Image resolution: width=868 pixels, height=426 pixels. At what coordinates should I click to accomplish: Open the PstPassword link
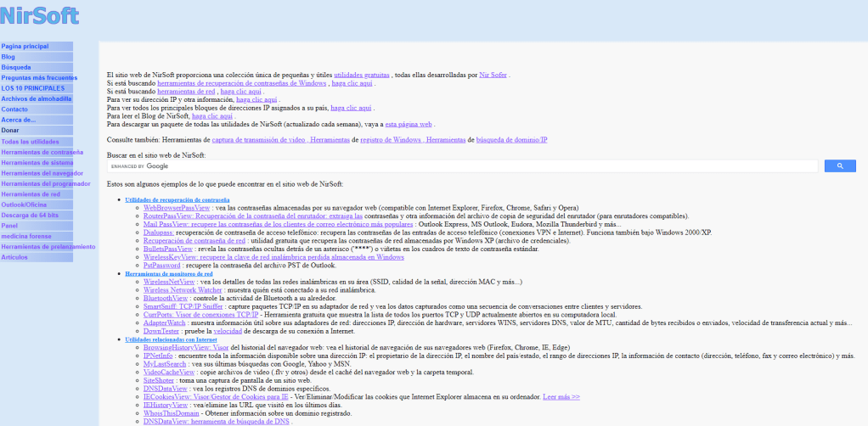161,266
